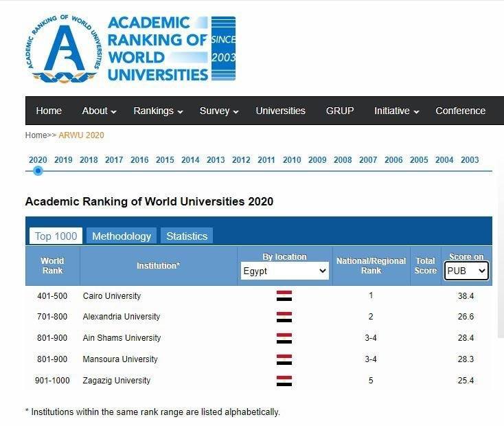This screenshot has height=426, width=504.
Task: Click the Since 2003 banner graphic
Action: (223, 48)
